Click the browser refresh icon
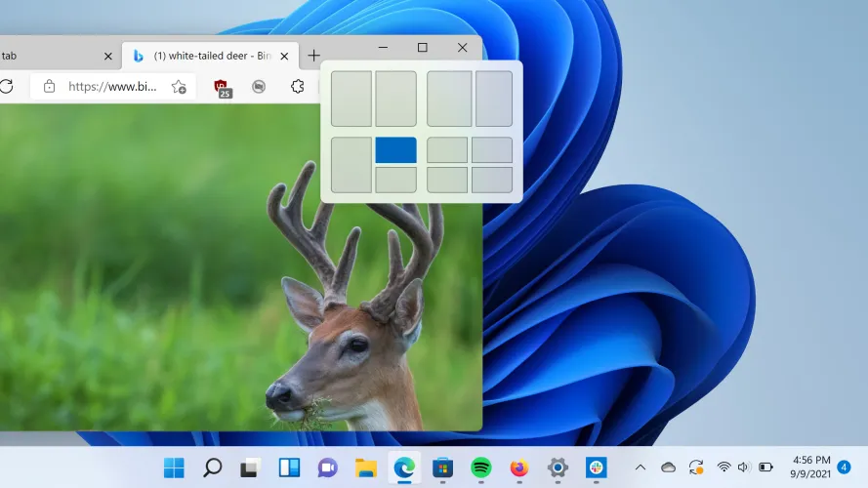 [x=6, y=87]
